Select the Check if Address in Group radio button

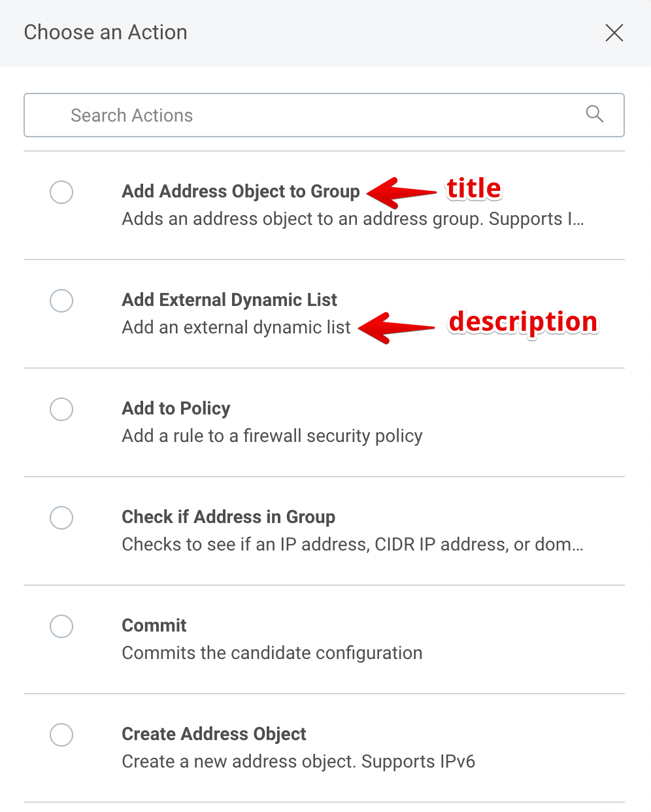pos(61,518)
